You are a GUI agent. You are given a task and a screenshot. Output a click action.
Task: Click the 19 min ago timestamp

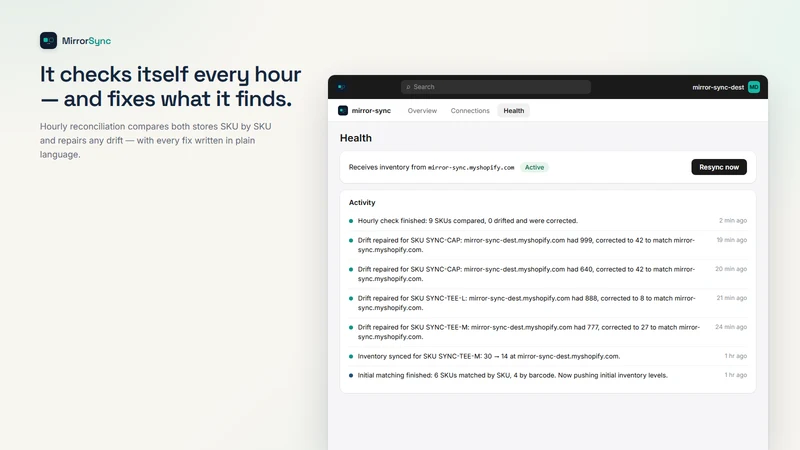tap(732, 240)
